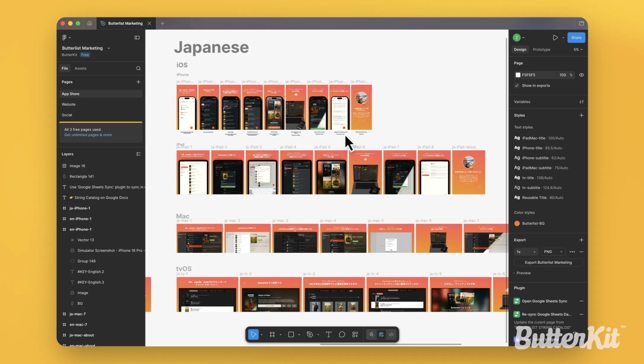Click the ja-iPad-2 frame thumbnail
The image size is (644, 364).
tap(228, 172)
